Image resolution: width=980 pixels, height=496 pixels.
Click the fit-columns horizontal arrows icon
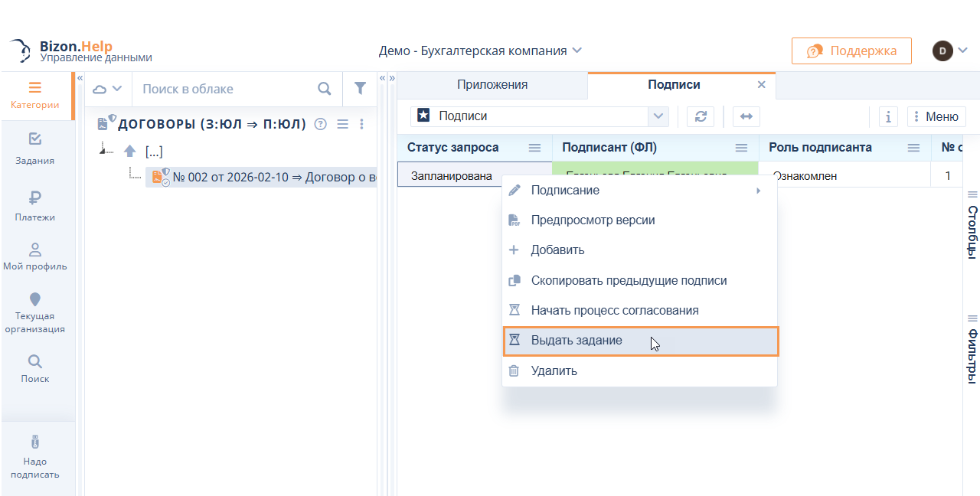(x=746, y=116)
